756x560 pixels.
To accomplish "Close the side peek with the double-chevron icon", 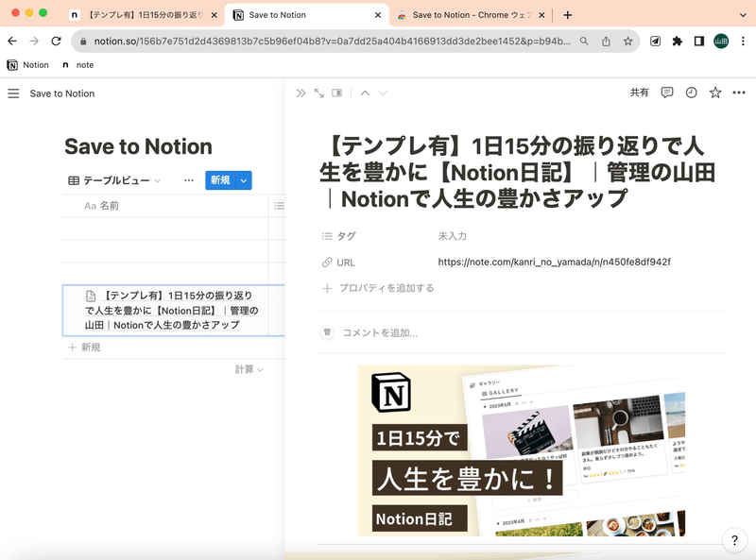I will point(301,93).
